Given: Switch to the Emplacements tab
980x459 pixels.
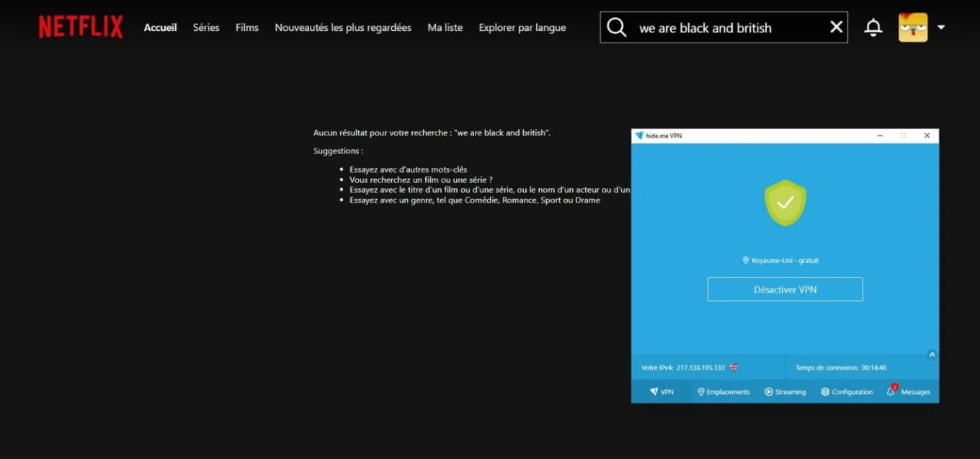Looking at the screenshot, I should (x=723, y=392).
